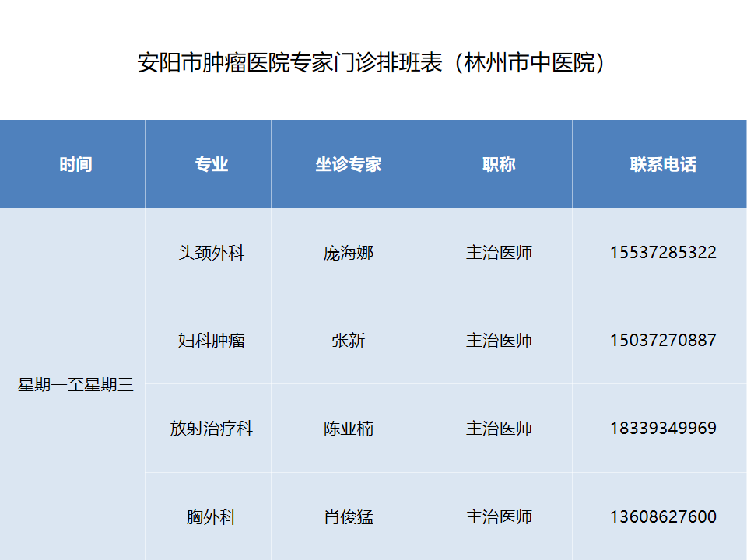Click 主治医师 in the 张新 row
This screenshot has width=747, height=560.
[499, 341]
